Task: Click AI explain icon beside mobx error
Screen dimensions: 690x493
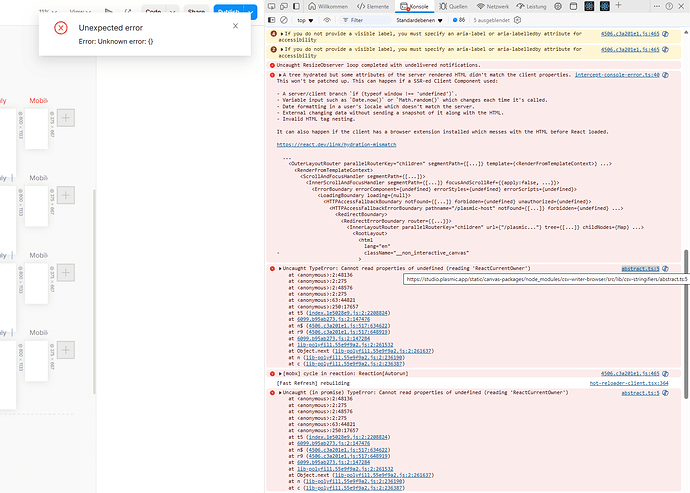Action: pyautogui.click(x=665, y=374)
